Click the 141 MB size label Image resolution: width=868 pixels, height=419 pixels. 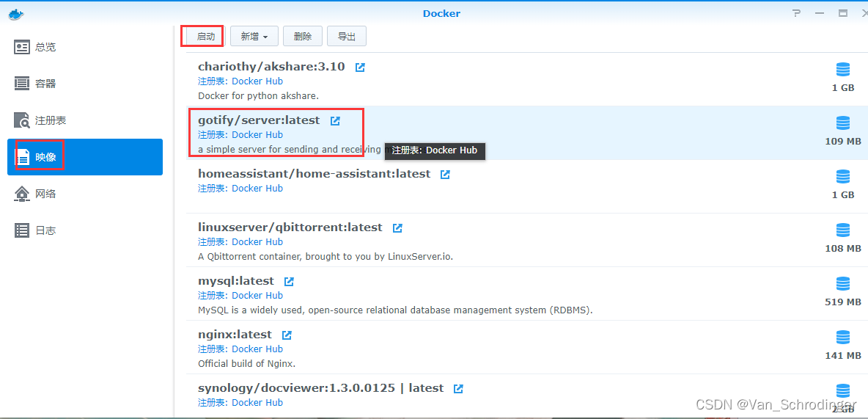[843, 355]
